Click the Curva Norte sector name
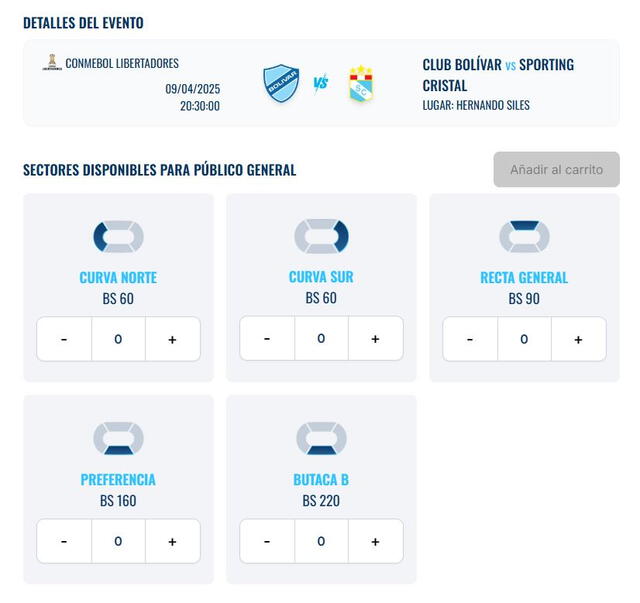 coord(118,278)
